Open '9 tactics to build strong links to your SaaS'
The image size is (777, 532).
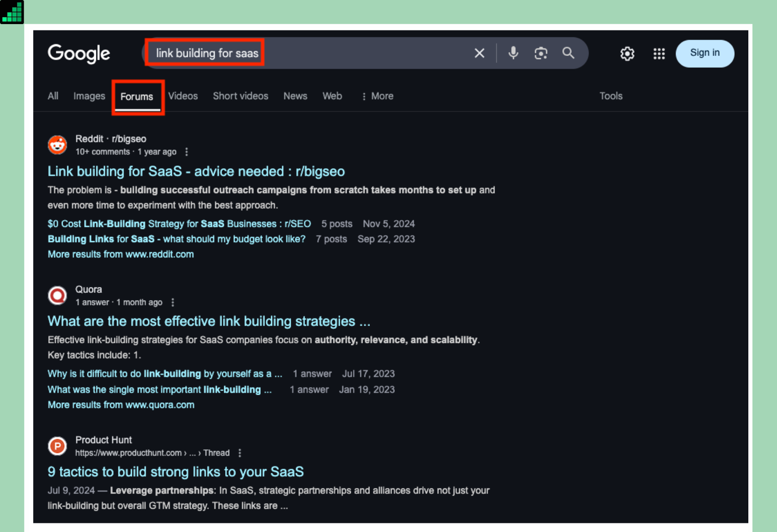pyautogui.click(x=176, y=472)
